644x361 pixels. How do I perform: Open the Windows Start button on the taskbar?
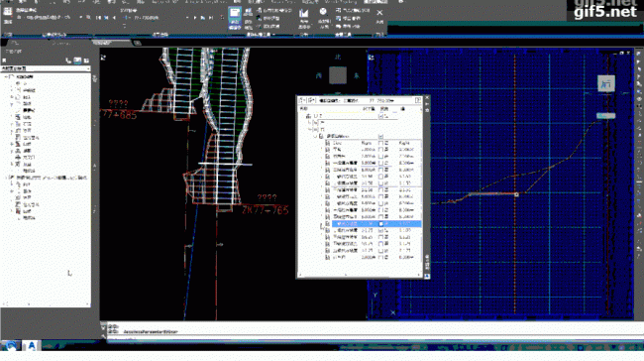[10, 346]
